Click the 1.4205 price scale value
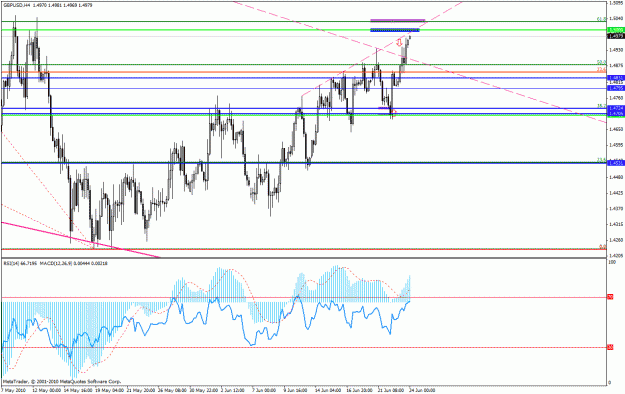Viewport: 625px width, 394px height. coord(616,255)
